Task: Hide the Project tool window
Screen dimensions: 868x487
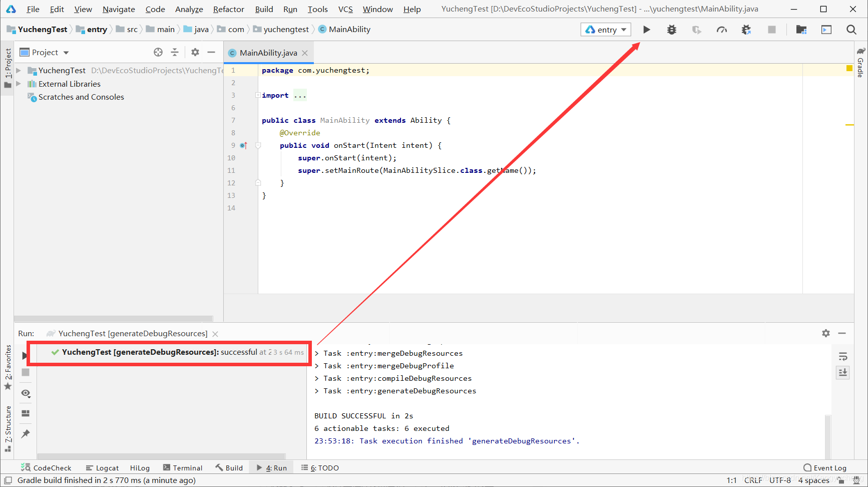Action: tap(211, 52)
